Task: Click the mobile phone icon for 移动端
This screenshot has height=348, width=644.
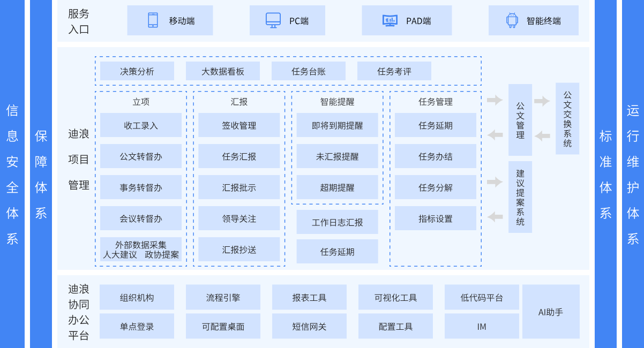Action: (153, 20)
